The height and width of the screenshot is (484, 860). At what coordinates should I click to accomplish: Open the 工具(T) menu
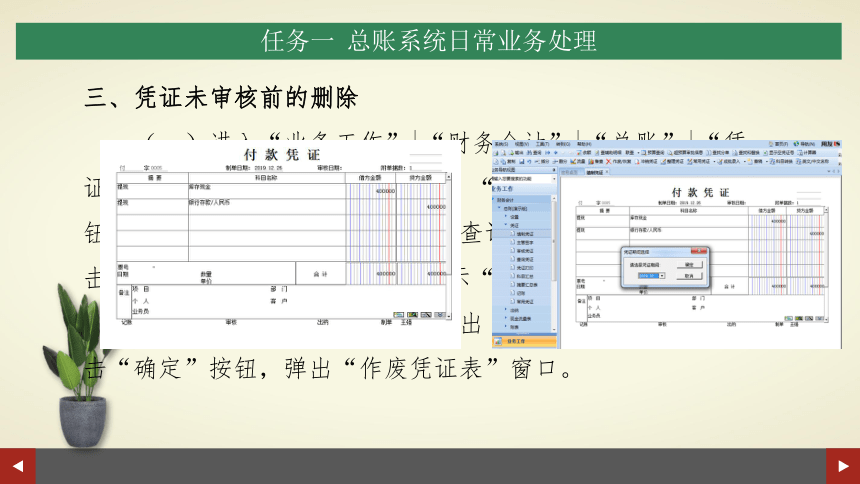point(542,144)
